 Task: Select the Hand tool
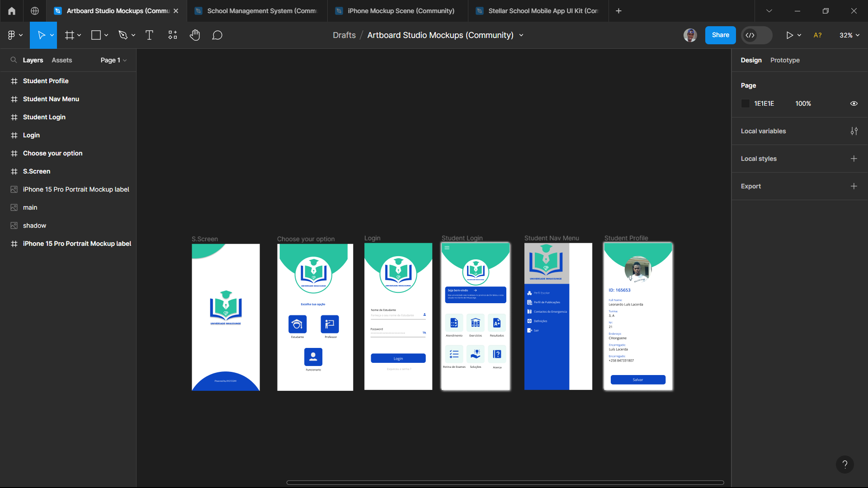[x=195, y=35]
